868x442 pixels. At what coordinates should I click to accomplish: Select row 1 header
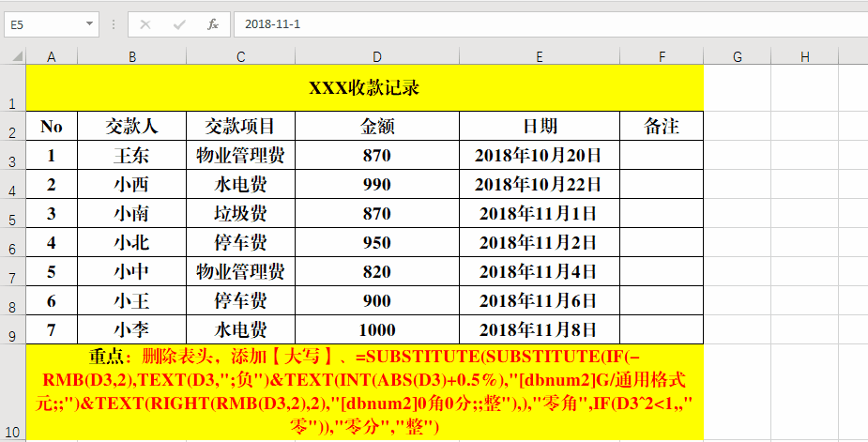coord(13,87)
